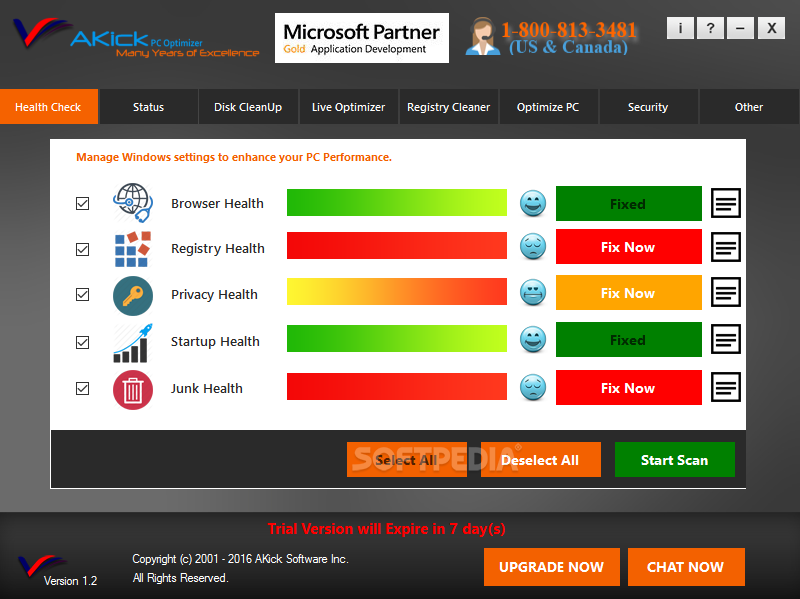Click the neutral smiley for Privacy Health
Viewport: 800px width, 599px height.
[x=533, y=292]
